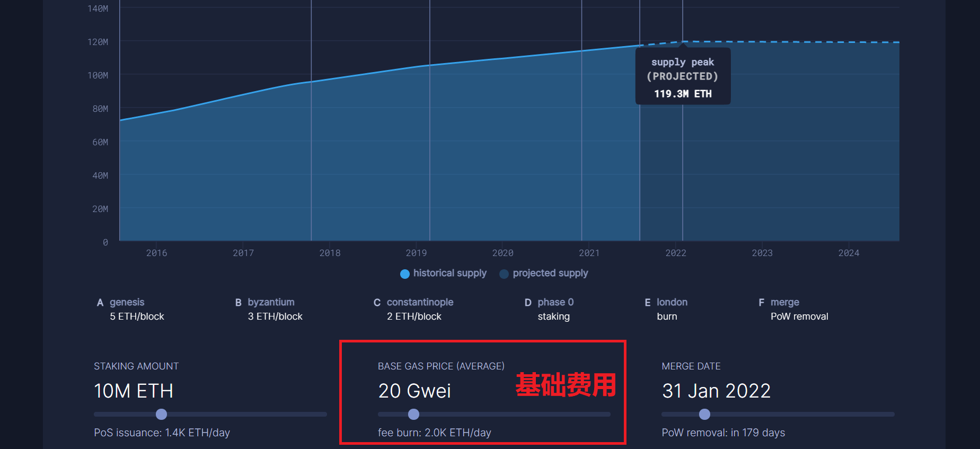Click the 2018 x-axis year label

pos(330,253)
